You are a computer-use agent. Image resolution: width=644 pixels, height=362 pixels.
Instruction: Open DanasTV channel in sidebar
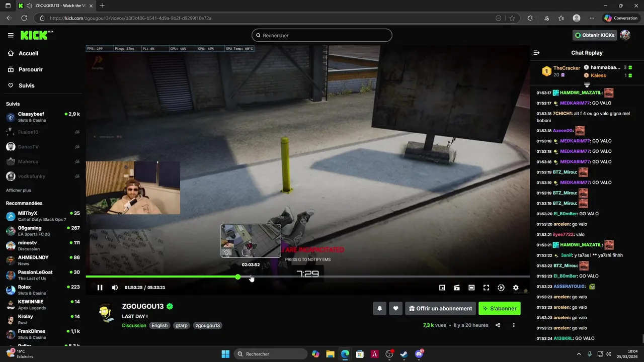coord(43,147)
